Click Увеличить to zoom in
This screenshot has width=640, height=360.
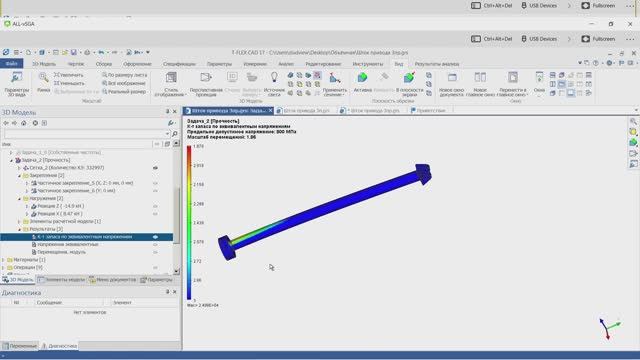click(69, 75)
